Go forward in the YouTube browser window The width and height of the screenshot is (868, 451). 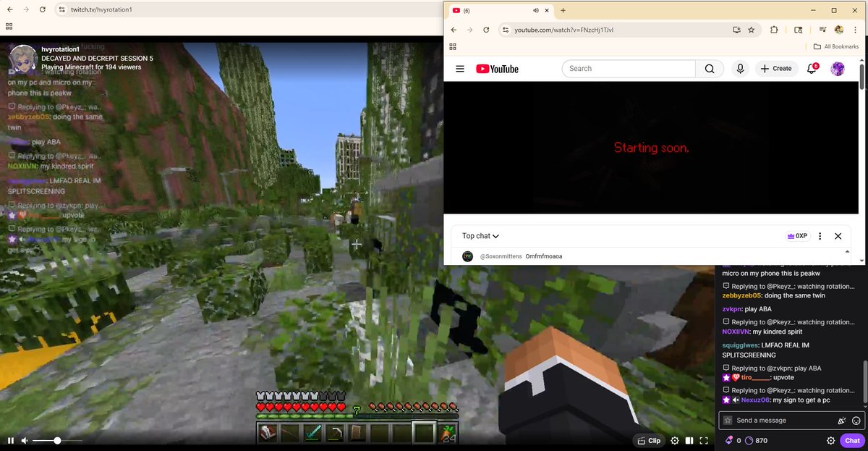tap(470, 30)
